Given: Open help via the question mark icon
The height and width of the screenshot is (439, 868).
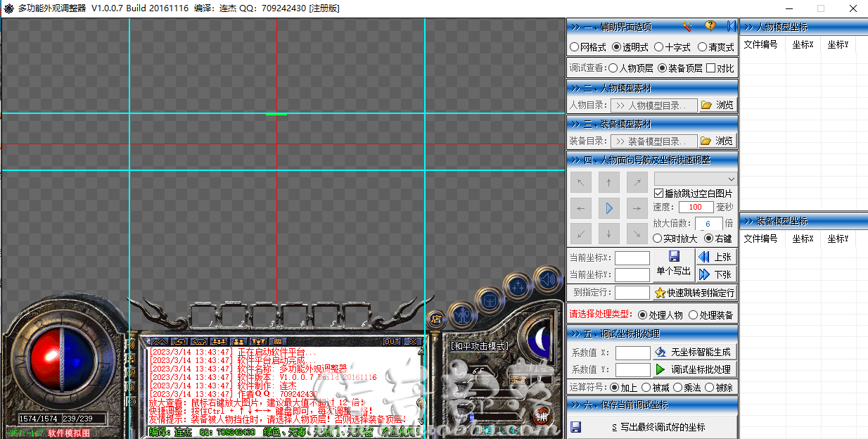Looking at the screenshot, I should 710,26.
